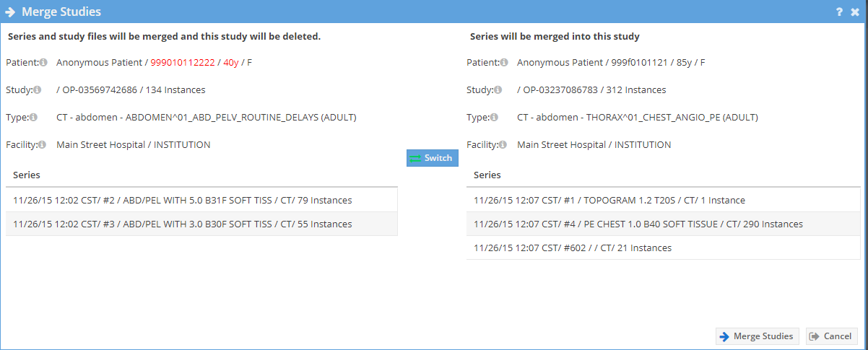
Task: Cancel the merge dialog
Action: click(x=831, y=336)
